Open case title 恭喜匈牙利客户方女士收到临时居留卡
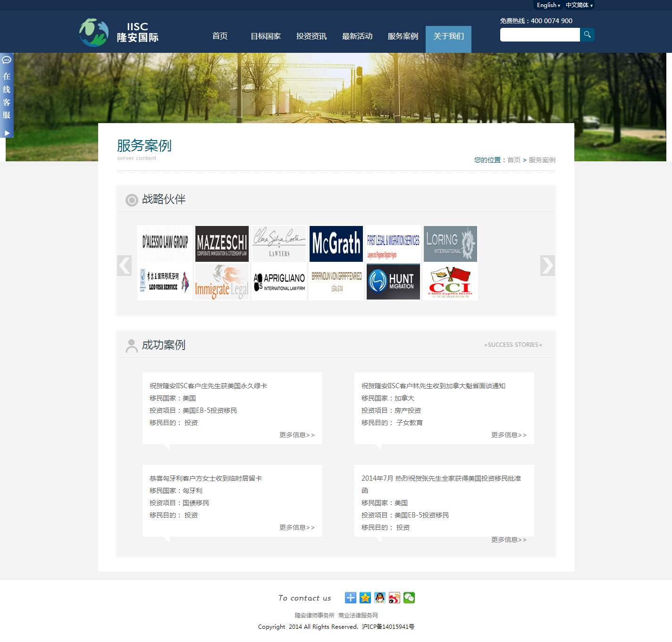Image resolution: width=672 pixels, height=642 pixels. [206, 478]
